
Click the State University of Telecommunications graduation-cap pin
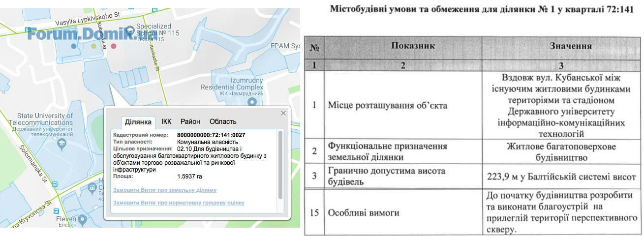tap(61, 144)
